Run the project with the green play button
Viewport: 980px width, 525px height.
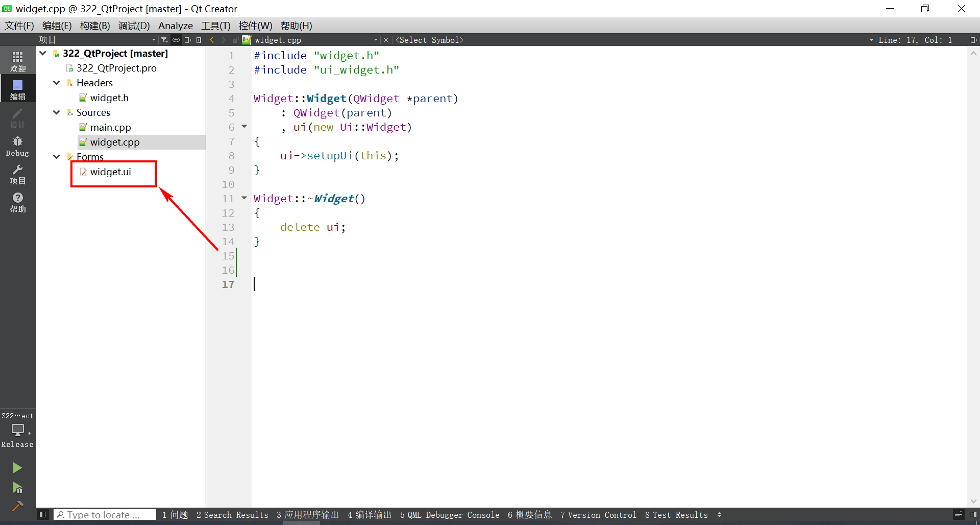(17, 468)
